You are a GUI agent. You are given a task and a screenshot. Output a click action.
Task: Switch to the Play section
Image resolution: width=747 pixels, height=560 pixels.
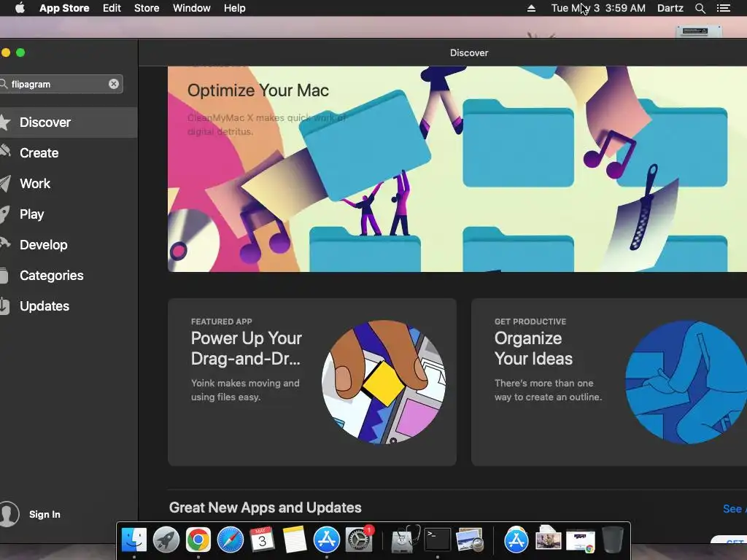[69, 214]
